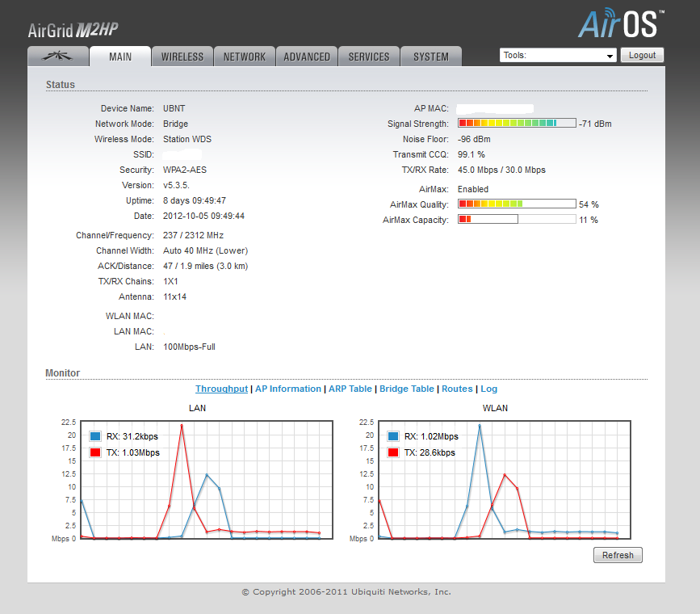Click the Refresh button
Image resolution: width=700 pixels, height=614 pixels.
coord(618,555)
